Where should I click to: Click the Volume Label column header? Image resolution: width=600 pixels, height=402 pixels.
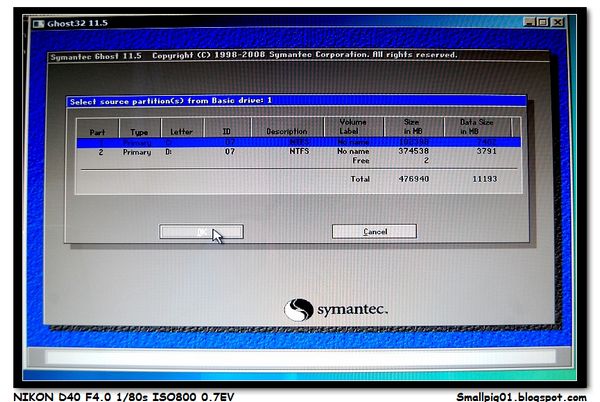pyautogui.click(x=353, y=126)
